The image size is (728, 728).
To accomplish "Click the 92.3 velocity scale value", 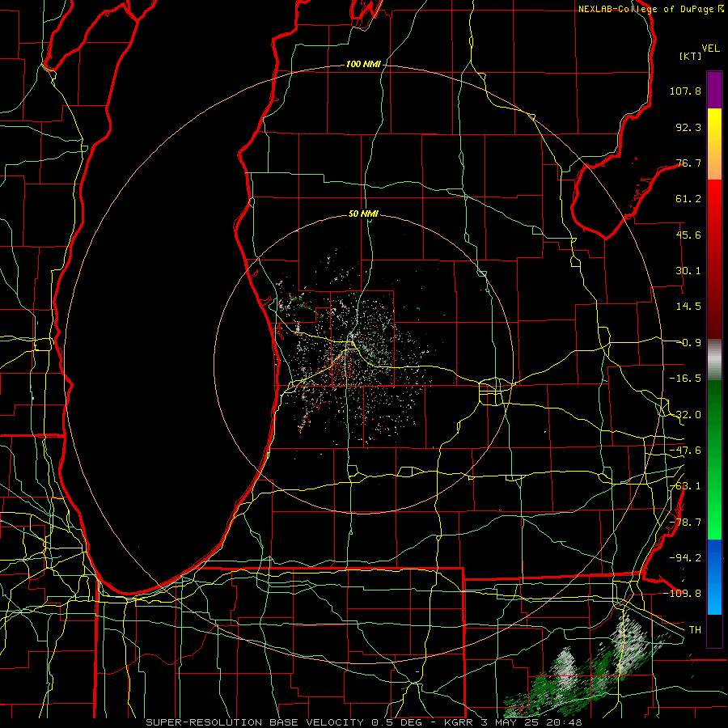I will (x=688, y=127).
